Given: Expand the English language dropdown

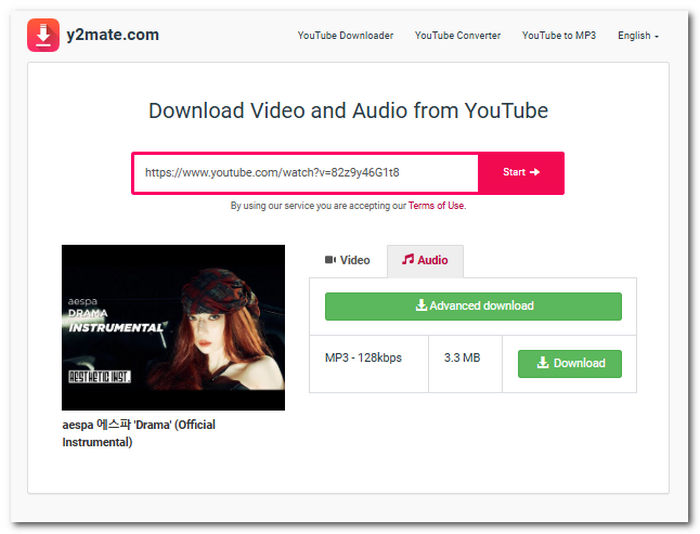Looking at the screenshot, I should pos(638,35).
